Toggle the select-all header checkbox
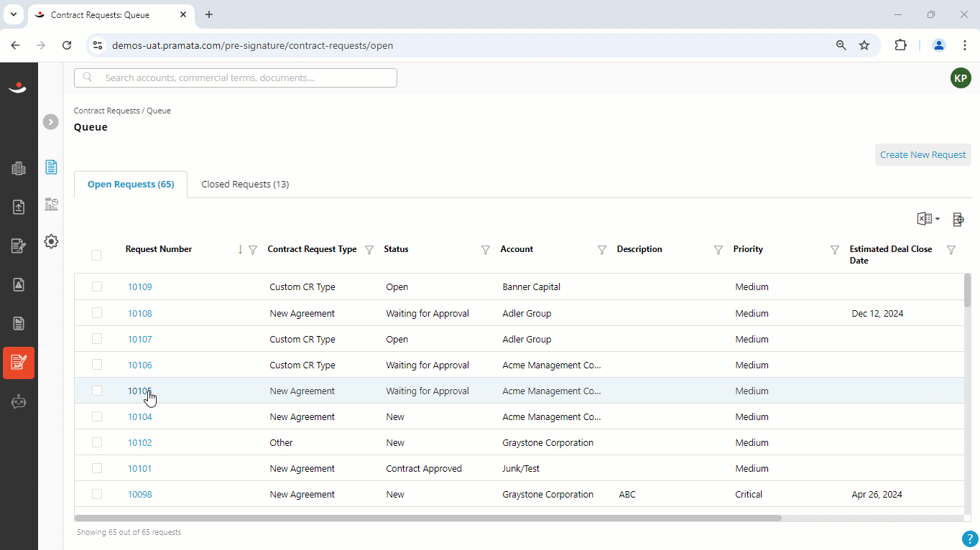This screenshot has height=550, width=980. [96, 255]
